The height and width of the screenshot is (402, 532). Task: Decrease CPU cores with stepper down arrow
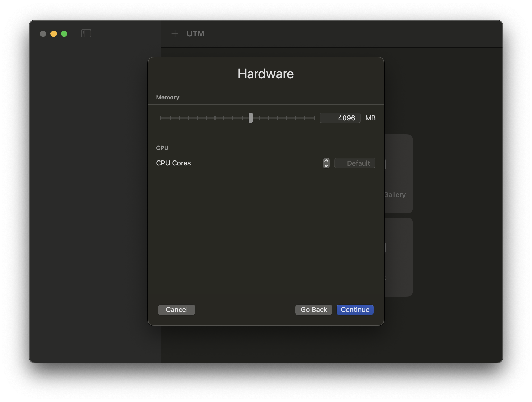pyautogui.click(x=326, y=166)
